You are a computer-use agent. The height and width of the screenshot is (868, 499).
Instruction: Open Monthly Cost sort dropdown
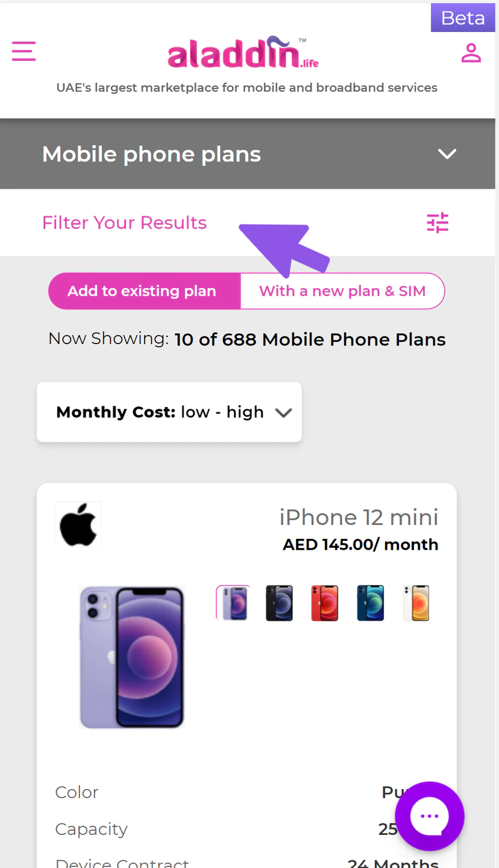[169, 412]
